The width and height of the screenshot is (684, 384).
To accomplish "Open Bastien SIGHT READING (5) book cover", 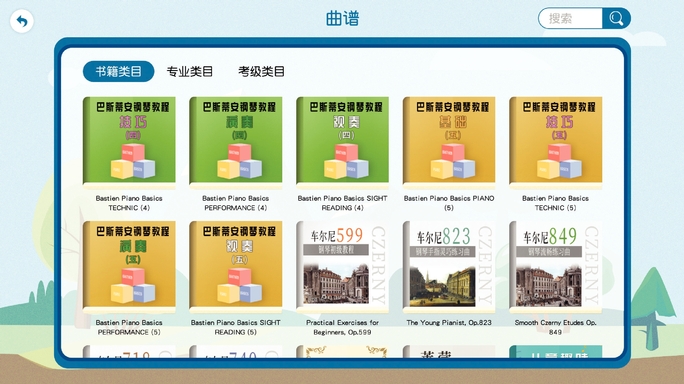I will pyautogui.click(x=236, y=267).
